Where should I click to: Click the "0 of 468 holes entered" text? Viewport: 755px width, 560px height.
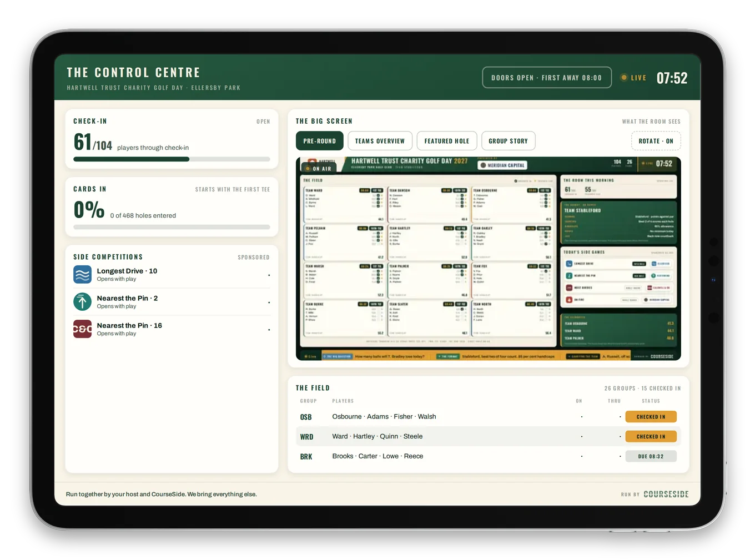click(x=143, y=216)
